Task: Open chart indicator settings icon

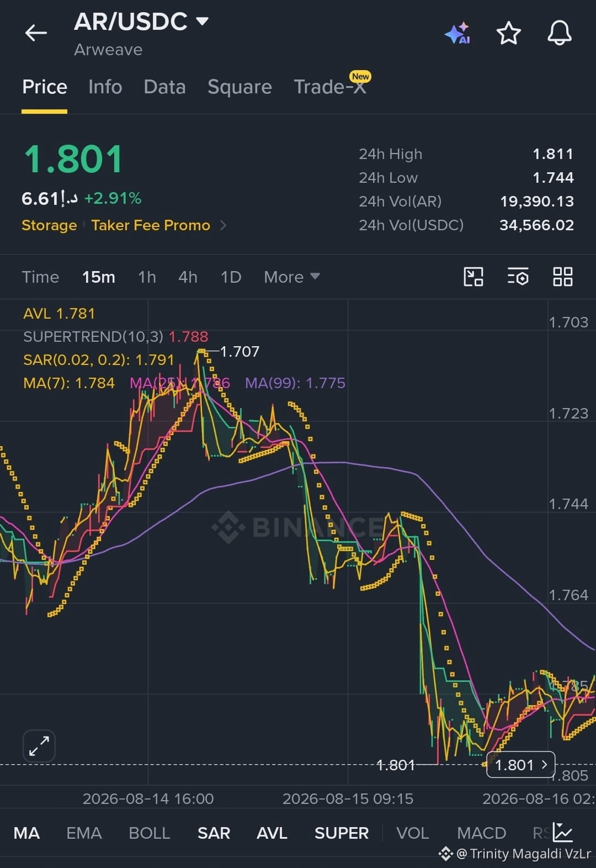Action: click(518, 277)
